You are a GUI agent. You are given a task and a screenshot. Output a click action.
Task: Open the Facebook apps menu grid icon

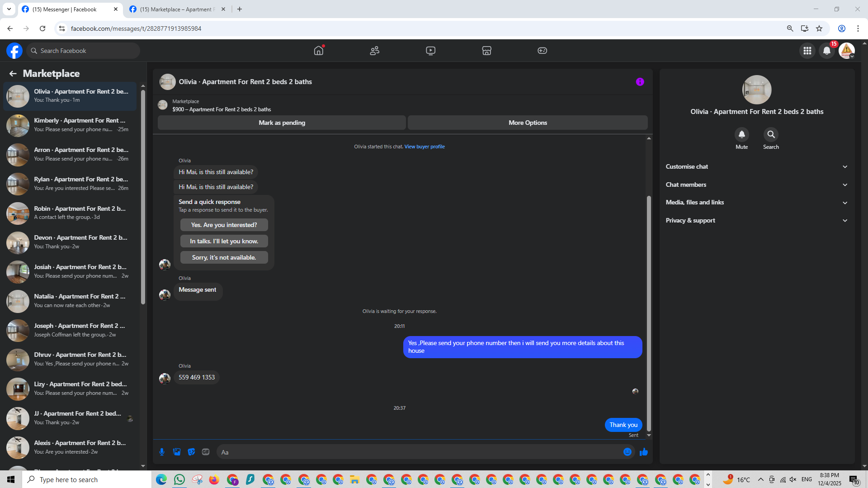pyautogui.click(x=807, y=51)
